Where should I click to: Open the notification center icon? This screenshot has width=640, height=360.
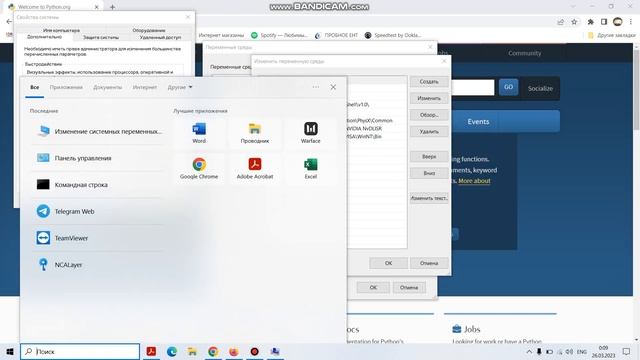[627, 351]
